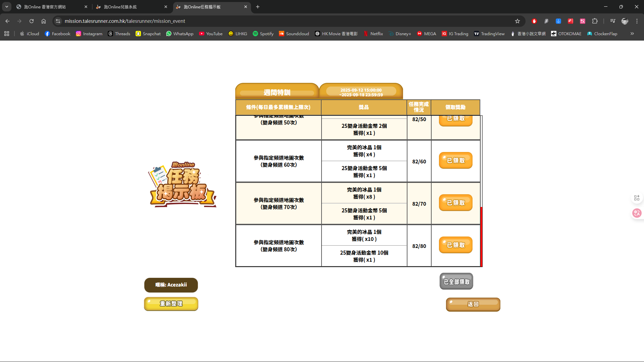Switch to the 跑Online 香港官方網站 tab
The height and width of the screenshot is (362, 644).
(50, 7)
